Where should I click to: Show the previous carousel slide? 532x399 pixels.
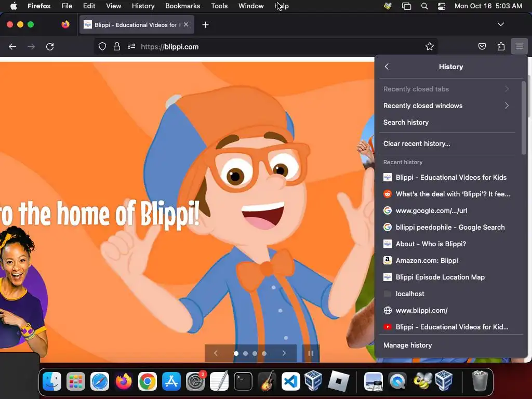(216, 353)
